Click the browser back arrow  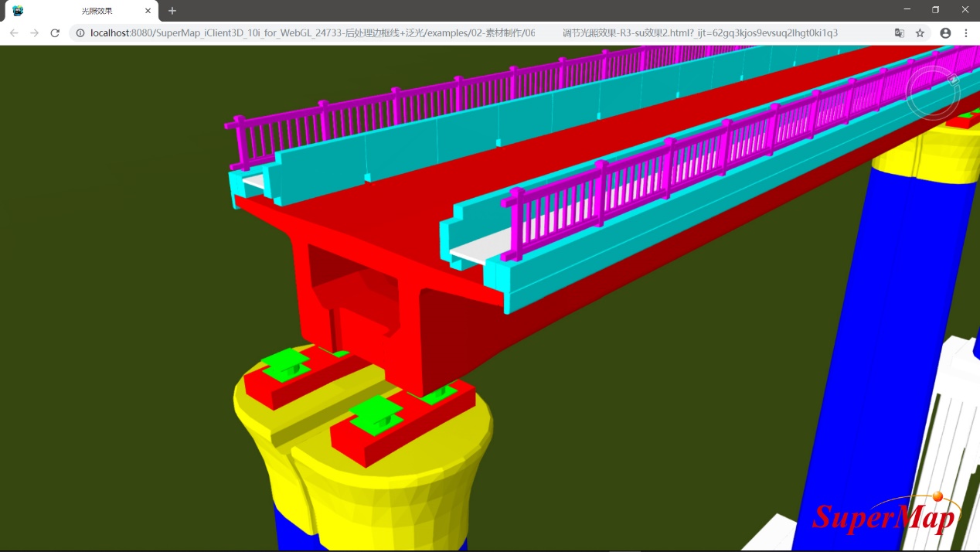14,33
